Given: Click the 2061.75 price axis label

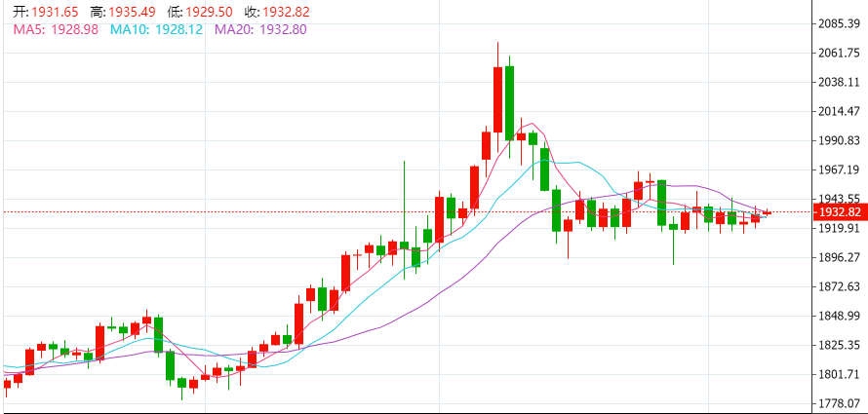Looking at the screenshot, I should point(840,53).
